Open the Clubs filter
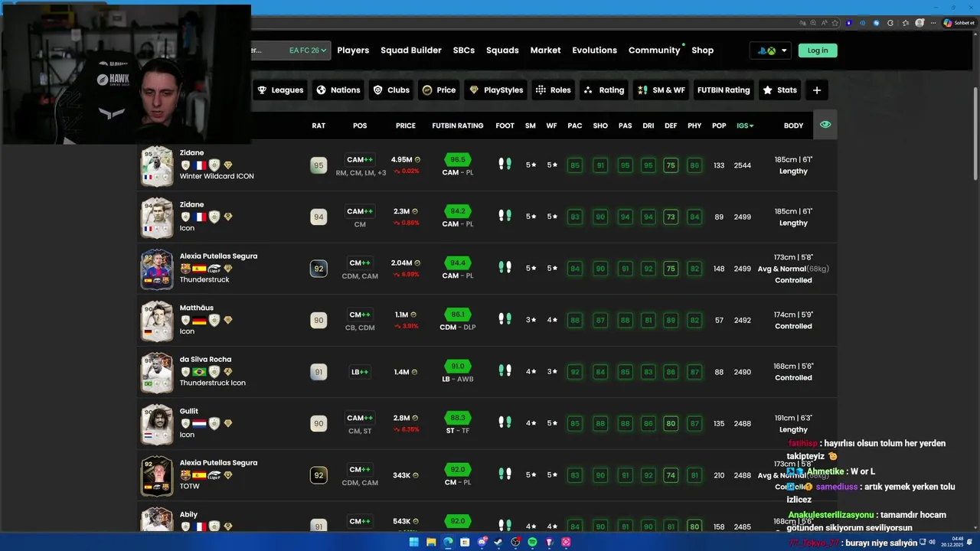Screen dimensions: 980x551 tap(391, 90)
